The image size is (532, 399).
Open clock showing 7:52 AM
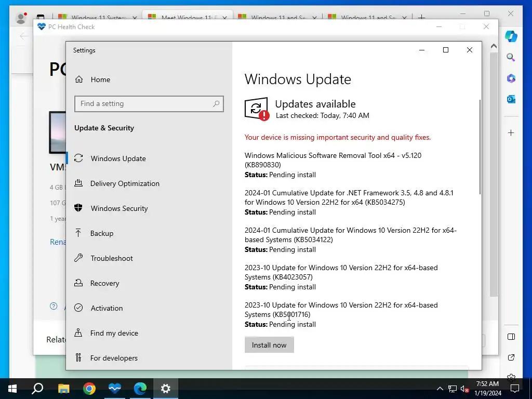487,389
